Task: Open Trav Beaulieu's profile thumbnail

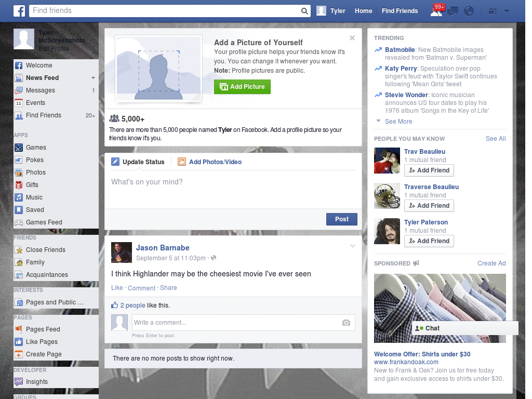Action: tap(387, 161)
